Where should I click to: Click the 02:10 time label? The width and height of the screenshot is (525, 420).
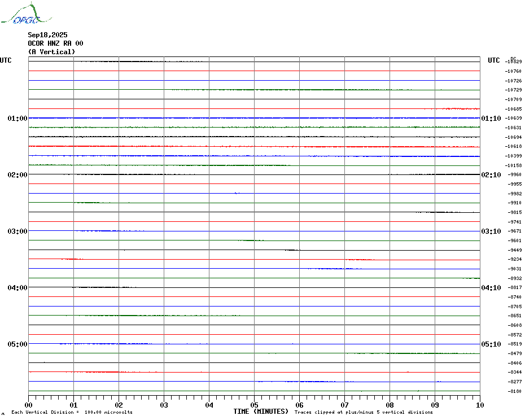(x=491, y=175)
